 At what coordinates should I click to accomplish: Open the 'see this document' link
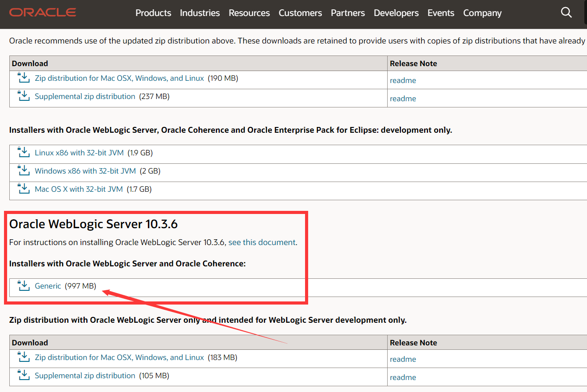262,242
